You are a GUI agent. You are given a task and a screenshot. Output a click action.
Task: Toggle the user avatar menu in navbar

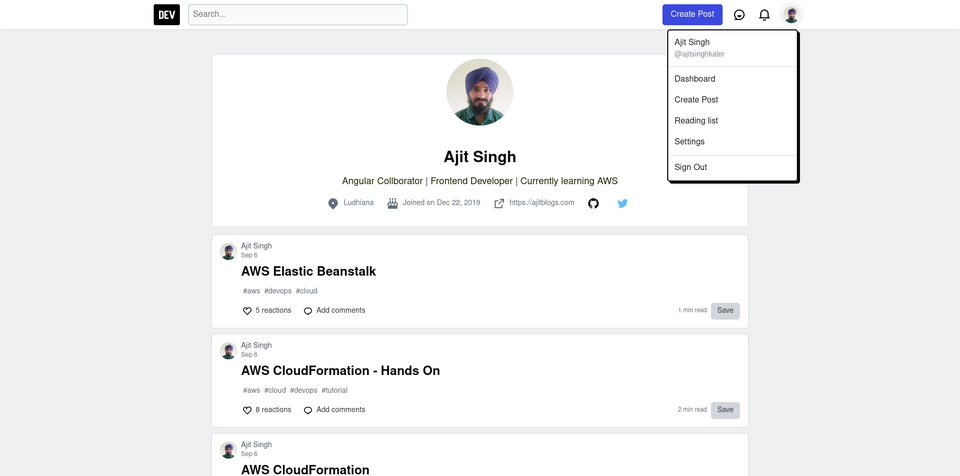792,15
